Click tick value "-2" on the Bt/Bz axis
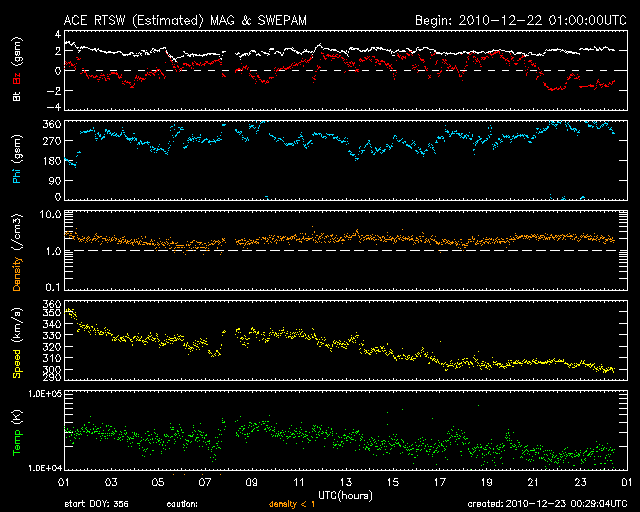The height and width of the screenshot is (512, 640). (53, 91)
